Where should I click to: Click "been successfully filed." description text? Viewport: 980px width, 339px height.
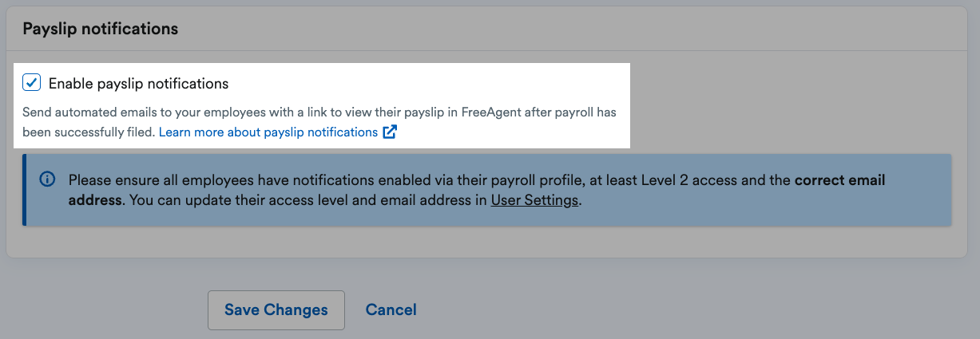click(x=88, y=132)
